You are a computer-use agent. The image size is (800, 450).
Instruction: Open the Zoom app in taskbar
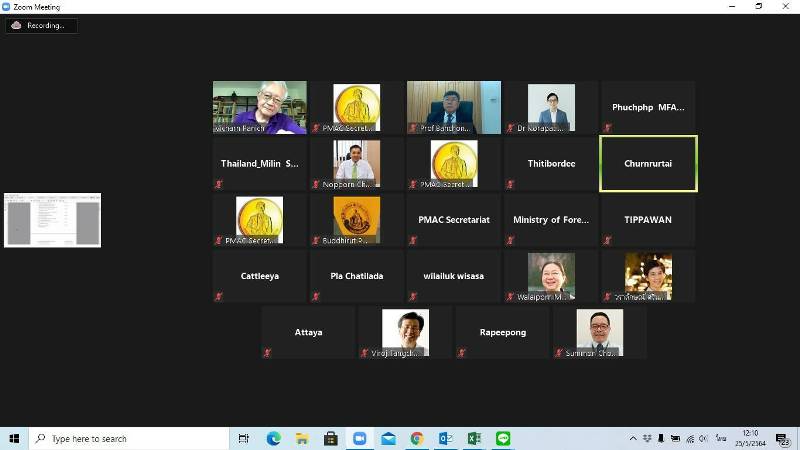pos(359,438)
